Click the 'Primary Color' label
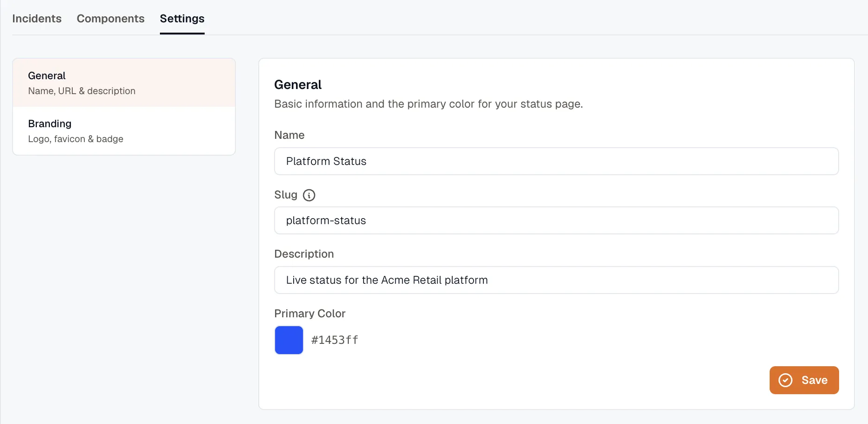Image resolution: width=868 pixels, height=424 pixels. pos(310,314)
